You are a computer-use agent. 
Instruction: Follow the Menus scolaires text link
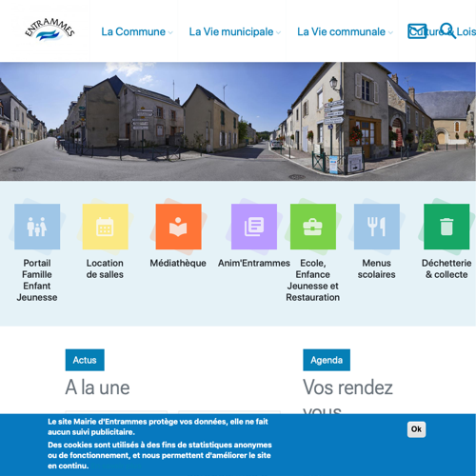pos(377,268)
